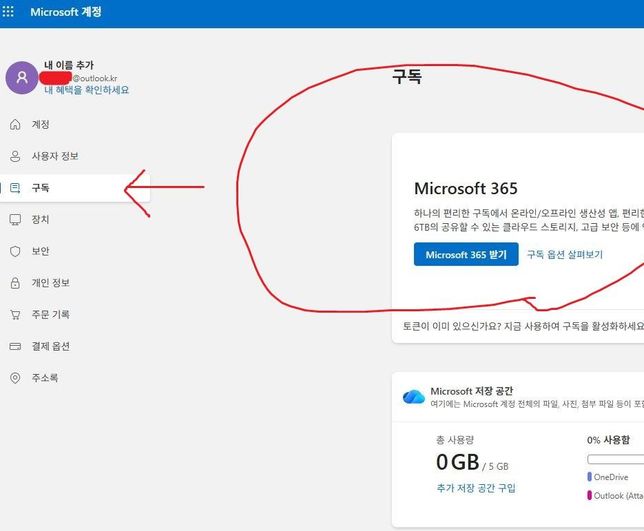Click the cart icon beside 주문 기록
Viewport: 644px width, 531px height.
[x=15, y=315]
